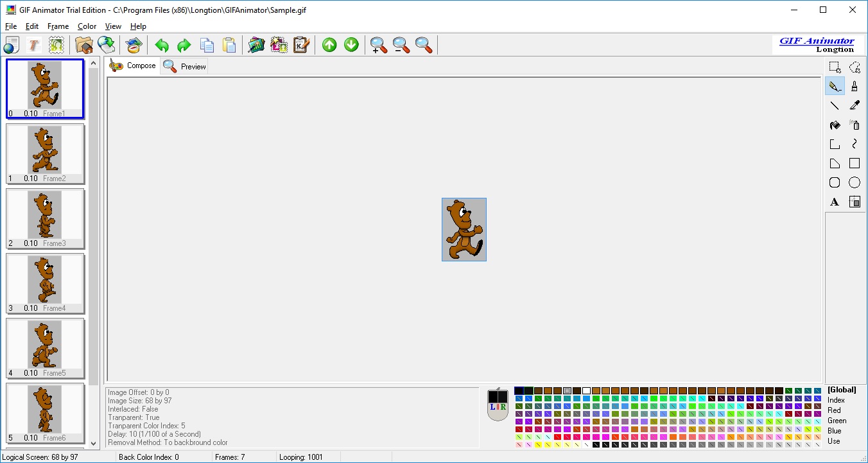This screenshot has height=463, width=868.
Task: Click the green Redo arrow
Action: click(x=184, y=45)
